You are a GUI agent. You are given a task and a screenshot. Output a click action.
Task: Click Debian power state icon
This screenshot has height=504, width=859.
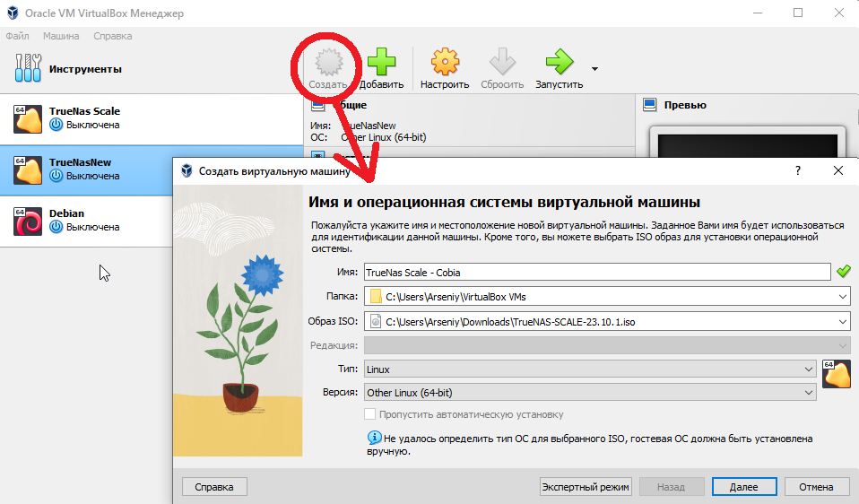(56, 227)
